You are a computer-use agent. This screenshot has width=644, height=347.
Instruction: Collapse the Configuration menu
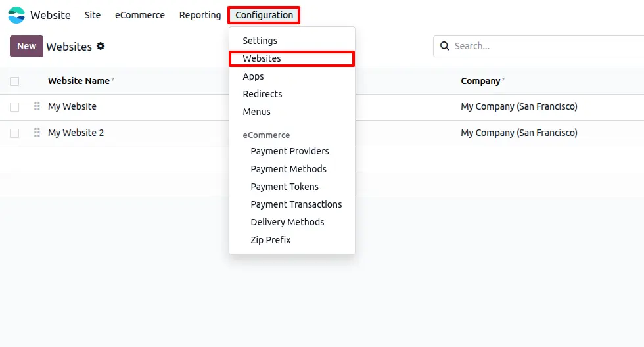click(x=264, y=15)
